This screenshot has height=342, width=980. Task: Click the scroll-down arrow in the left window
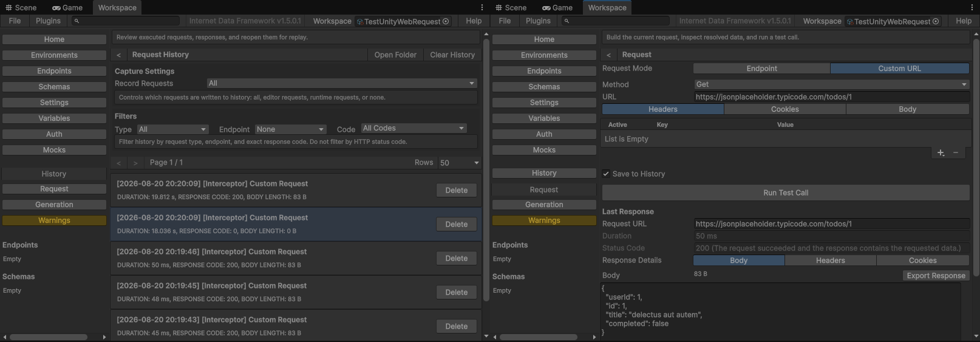486,336
